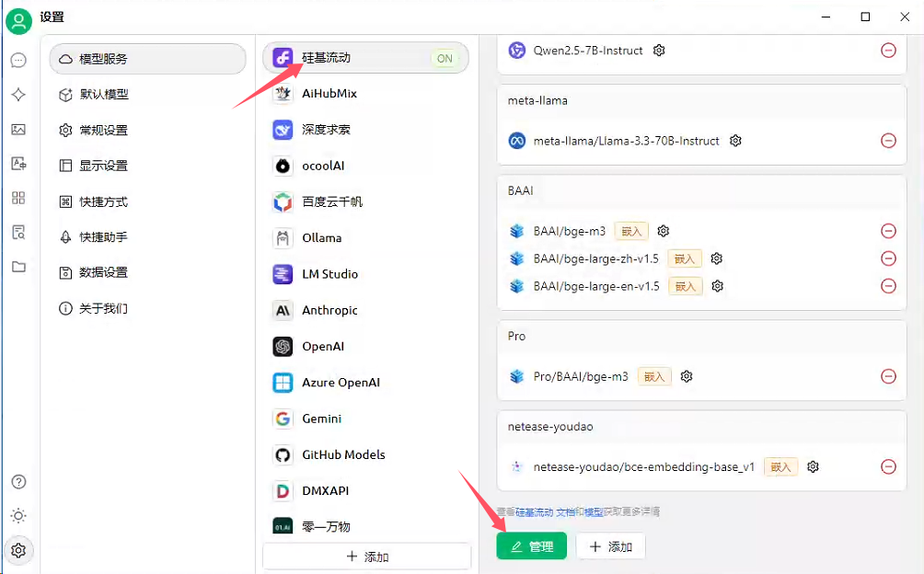This screenshot has width=924, height=574.
Task: Select 模型服务 settings section
Action: pyautogui.click(x=148, y=59)
